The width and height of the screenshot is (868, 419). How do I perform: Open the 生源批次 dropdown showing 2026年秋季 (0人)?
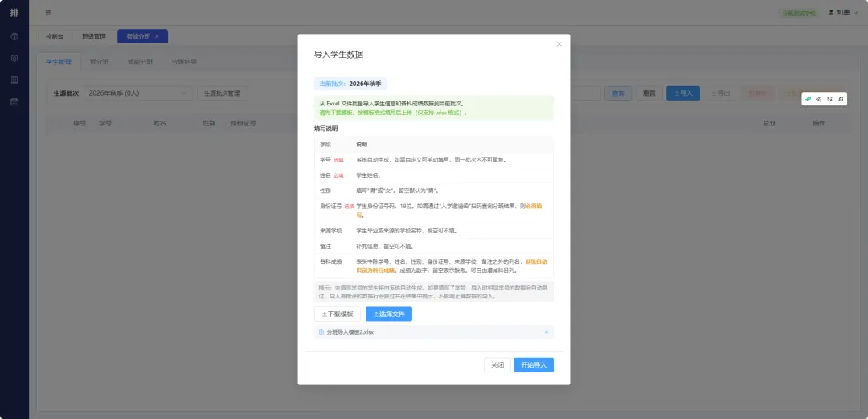(x=138, y=93)
